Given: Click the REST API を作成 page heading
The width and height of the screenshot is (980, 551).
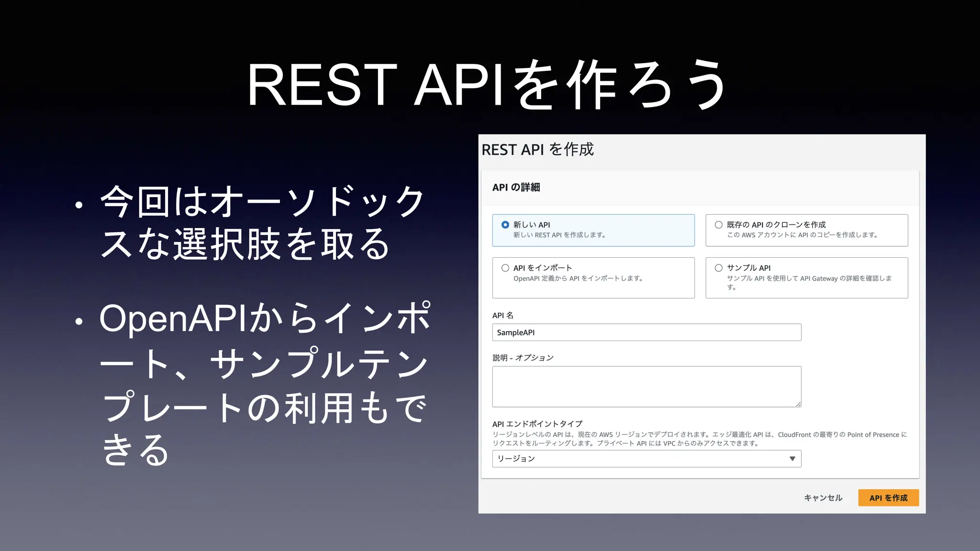Looking at the screenshot, I should 537,150.
